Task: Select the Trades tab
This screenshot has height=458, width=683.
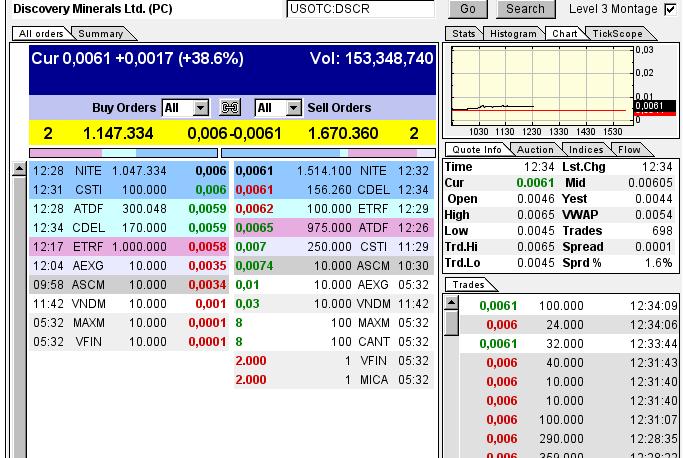Action: (468, 285)
